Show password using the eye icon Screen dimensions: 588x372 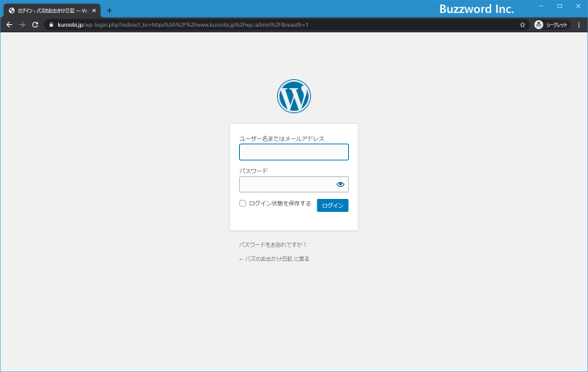pyautogui.click(x=340, y=184)
